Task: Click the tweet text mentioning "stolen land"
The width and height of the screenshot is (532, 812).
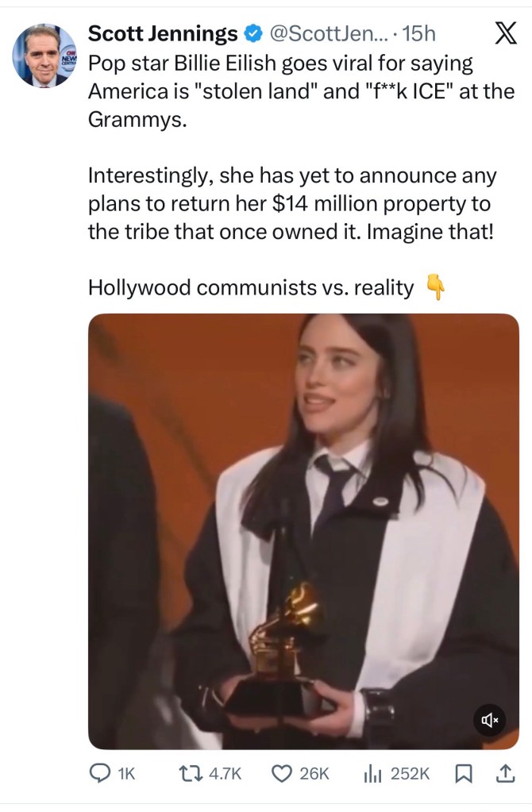Action: pos(302,91)
